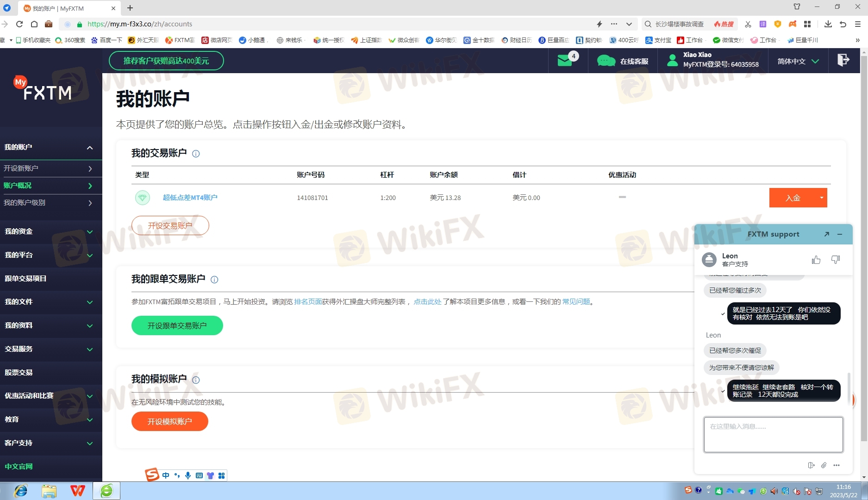Click the chat attachment paperclip icon
The height and width of the screenshot is (500, 868).
[824, 465]
